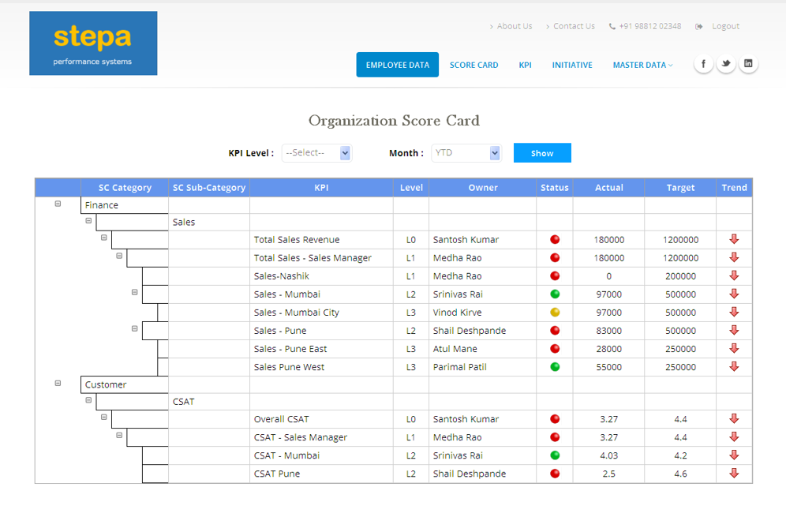
Task: Collapse the CSAT sub-category node
Action: pyautogui.click(x=88, y=400)
